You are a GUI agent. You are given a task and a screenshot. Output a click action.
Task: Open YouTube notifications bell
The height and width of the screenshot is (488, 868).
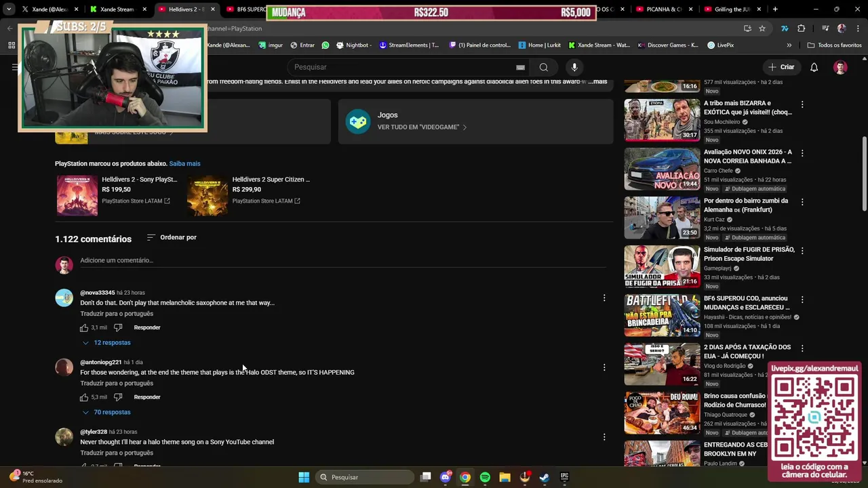814,67
